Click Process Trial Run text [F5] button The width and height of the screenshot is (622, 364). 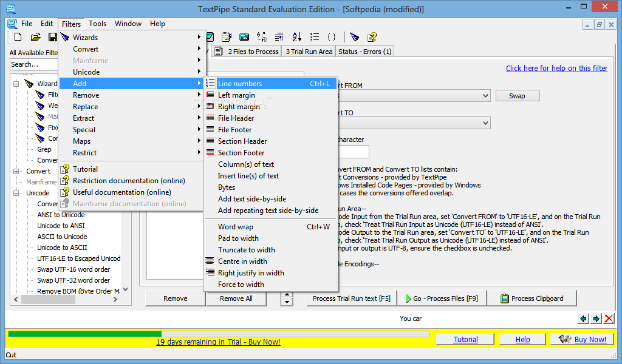(x=352, y=298)
